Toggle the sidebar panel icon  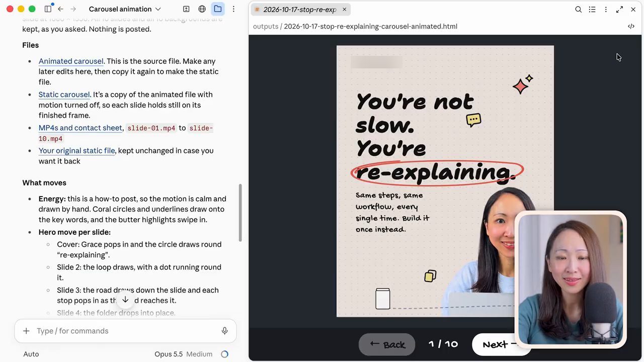pos(48,9)
